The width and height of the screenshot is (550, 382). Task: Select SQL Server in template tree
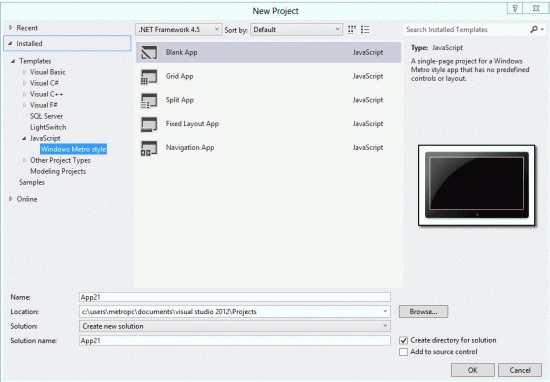click(46, 116)
